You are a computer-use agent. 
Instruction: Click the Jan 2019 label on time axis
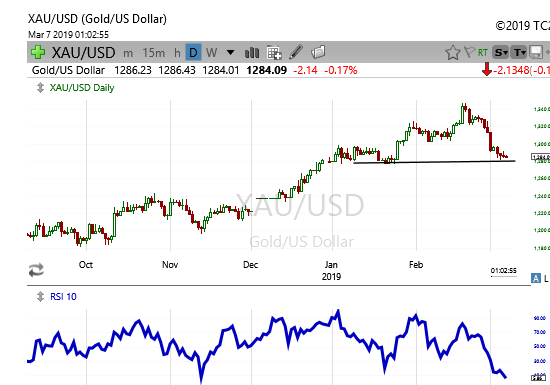click(331, 271)
